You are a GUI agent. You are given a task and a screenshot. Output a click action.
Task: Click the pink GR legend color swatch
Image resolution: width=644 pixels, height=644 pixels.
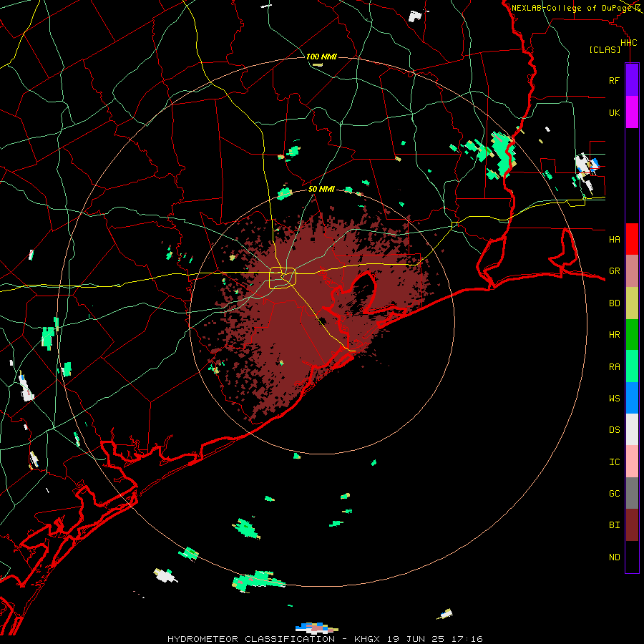click(x=632, y=271)
